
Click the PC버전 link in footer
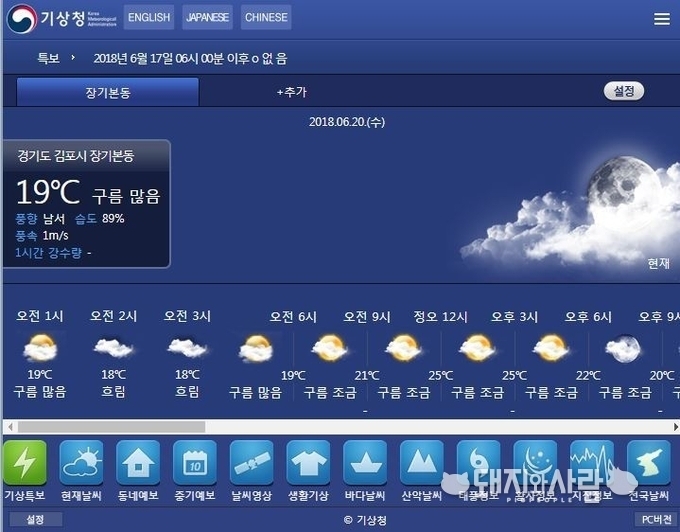point(654,520)
